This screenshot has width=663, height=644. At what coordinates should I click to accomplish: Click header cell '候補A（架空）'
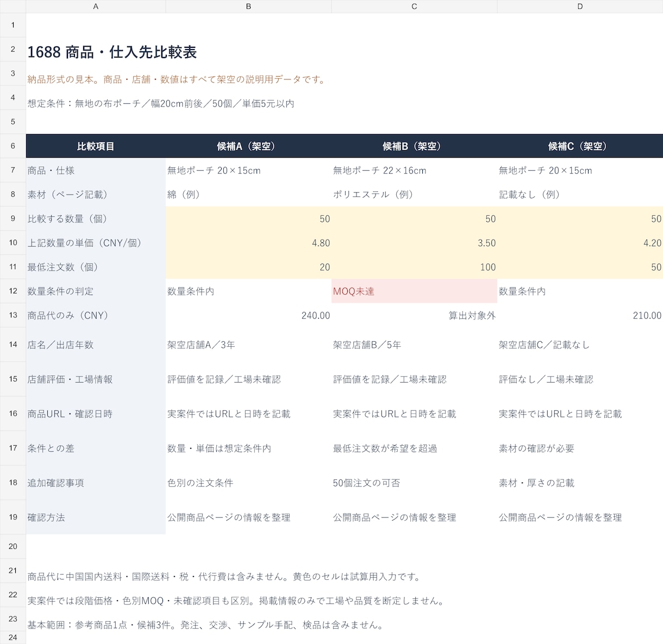click(248, 146)
